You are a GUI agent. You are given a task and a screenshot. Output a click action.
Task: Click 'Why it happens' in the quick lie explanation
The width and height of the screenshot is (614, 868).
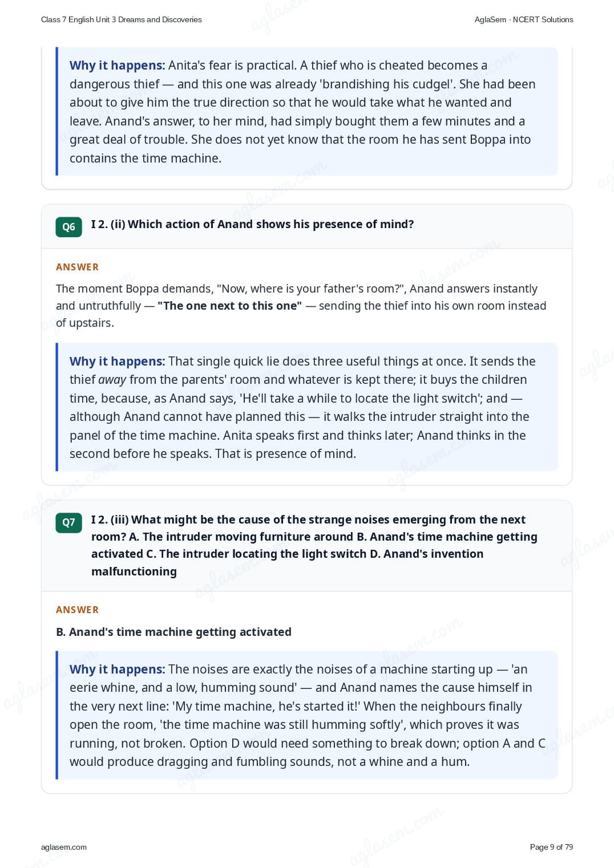coord(117,362)
